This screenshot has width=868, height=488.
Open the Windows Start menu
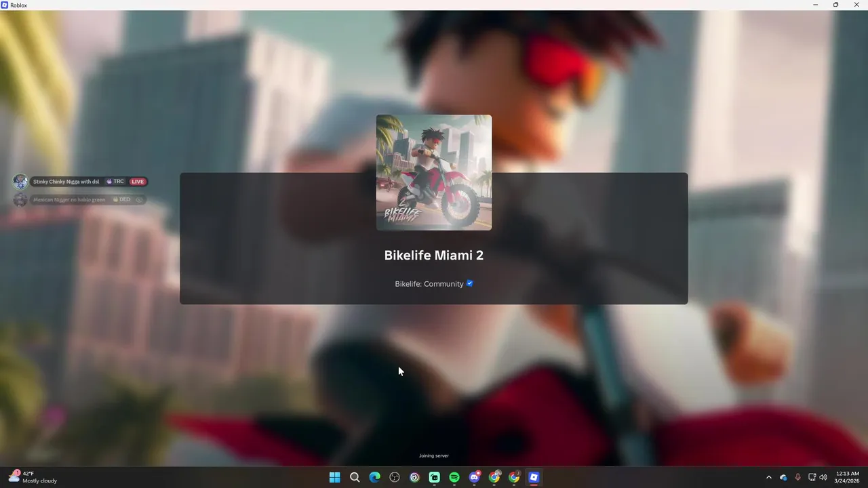click(334, 477)
